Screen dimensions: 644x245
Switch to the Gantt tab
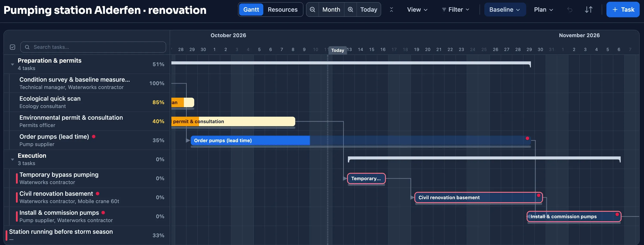click(251, 10)
